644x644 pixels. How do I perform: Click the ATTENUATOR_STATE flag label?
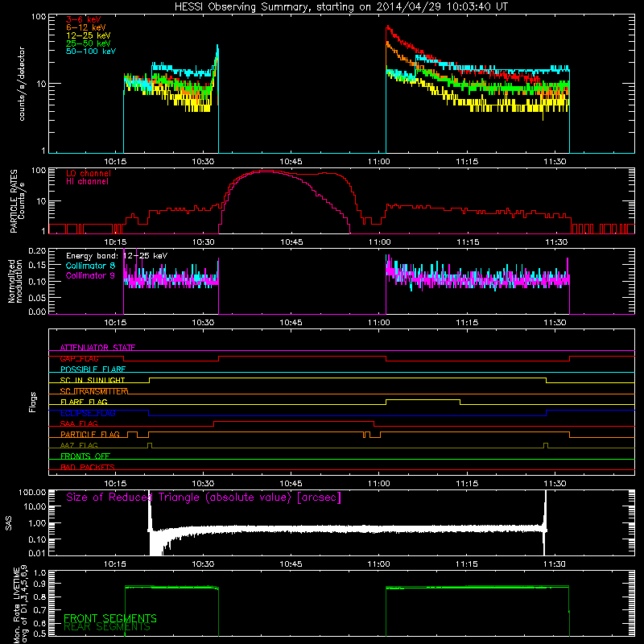(x=97, y=348)
